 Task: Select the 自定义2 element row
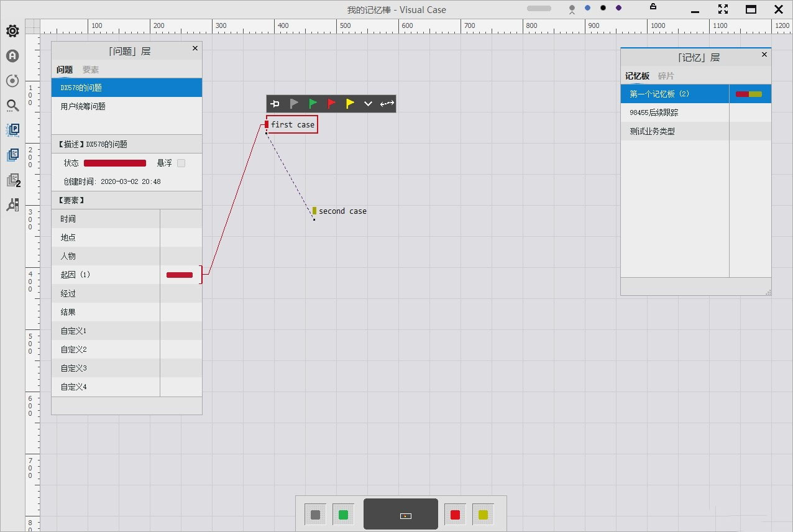click(127, 349)
